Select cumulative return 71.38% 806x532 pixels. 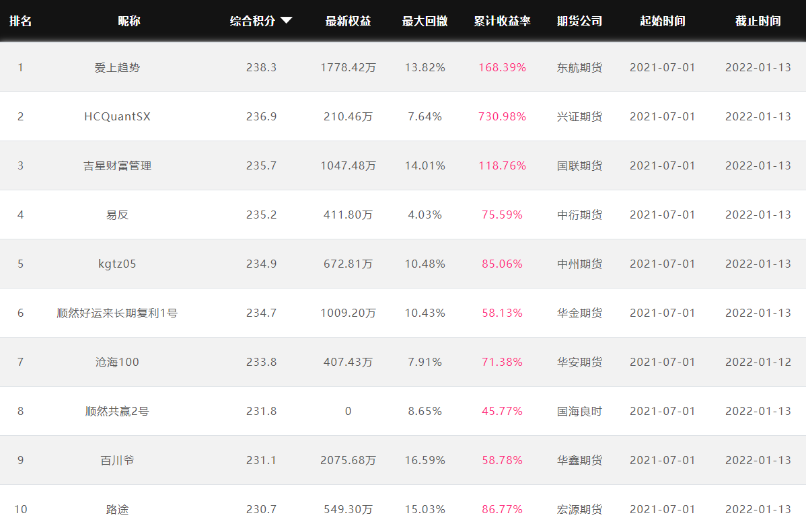[x=502, y=362]
